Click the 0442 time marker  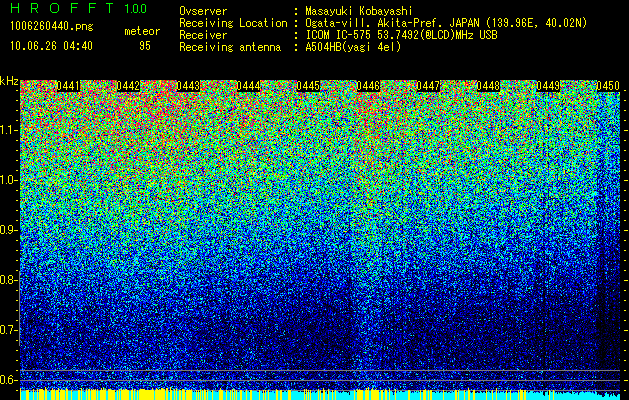(x=128, y=86)
